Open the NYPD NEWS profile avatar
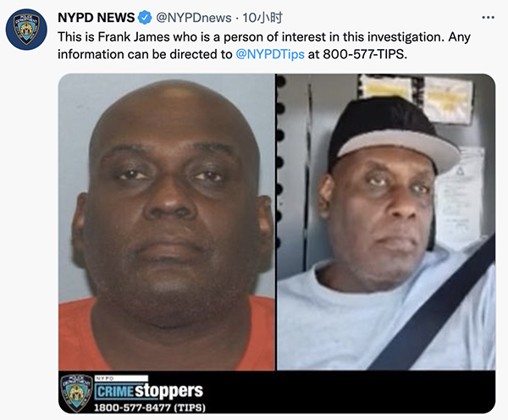This screenshot has height=420, width=508. [26, 30]
